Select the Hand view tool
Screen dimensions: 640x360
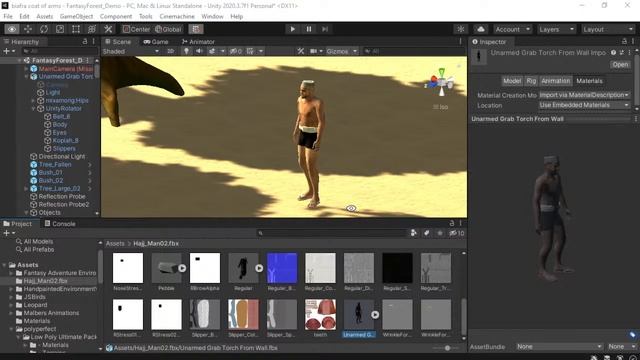tap(11, 29)
